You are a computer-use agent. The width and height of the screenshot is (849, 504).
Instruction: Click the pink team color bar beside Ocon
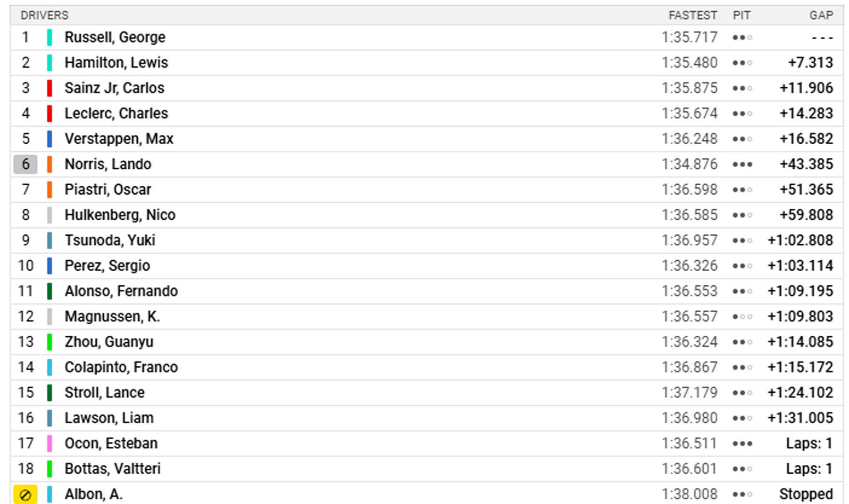[50, 443]
